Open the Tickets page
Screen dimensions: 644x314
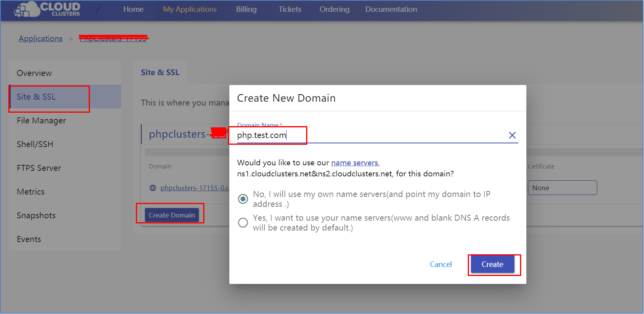click(x=290, y=9)
